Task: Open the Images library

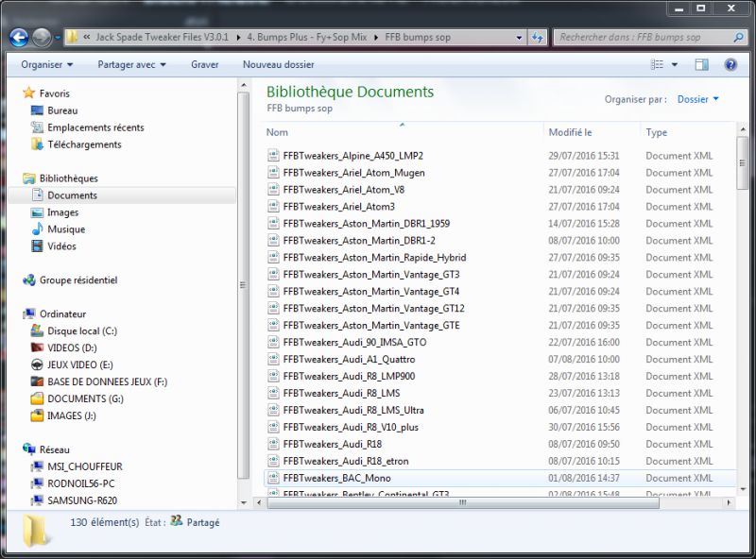Action: tap(62, 212)
